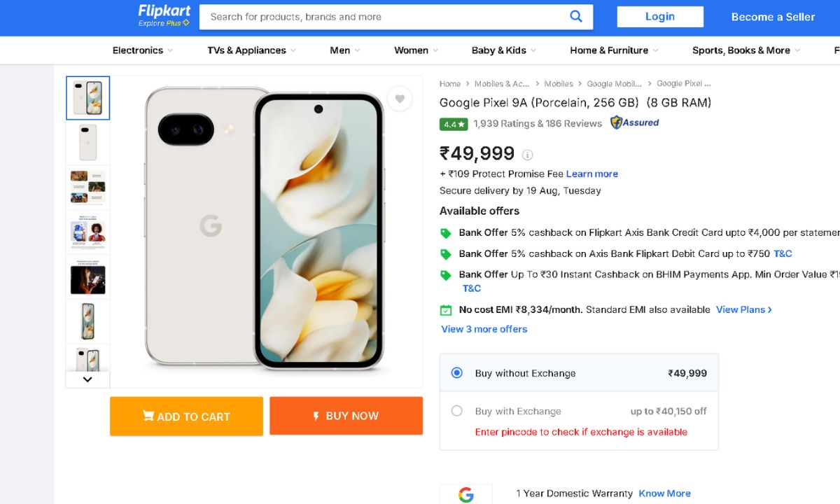840x504 pixels.
Task: Open View 3 more offers link
Action: click(x=484, y=329)
